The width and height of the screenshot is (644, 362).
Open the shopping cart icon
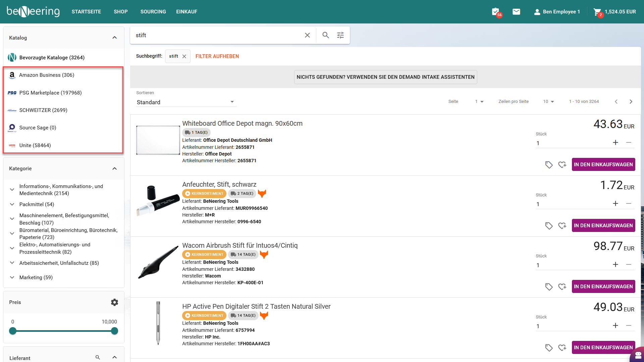(597, 12)
